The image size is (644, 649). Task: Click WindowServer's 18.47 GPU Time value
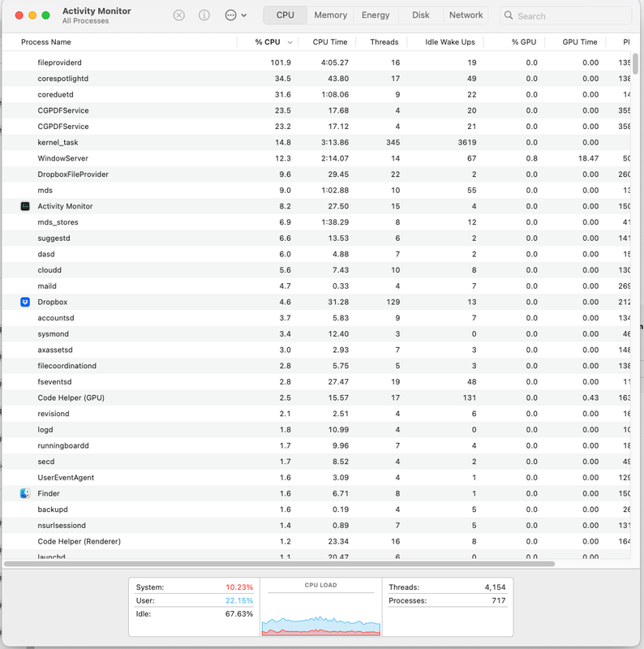(x=588, y=158)
